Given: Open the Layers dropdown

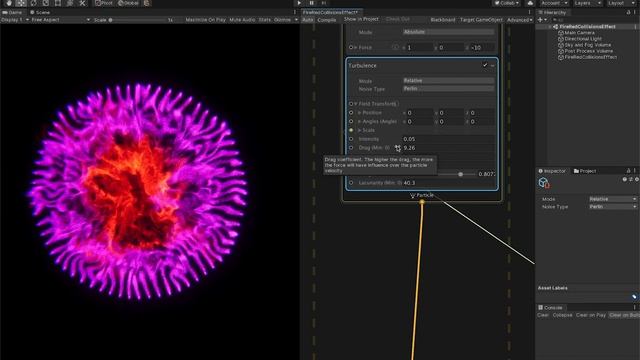Looking at the screenshot, I should tap(588, 3).
